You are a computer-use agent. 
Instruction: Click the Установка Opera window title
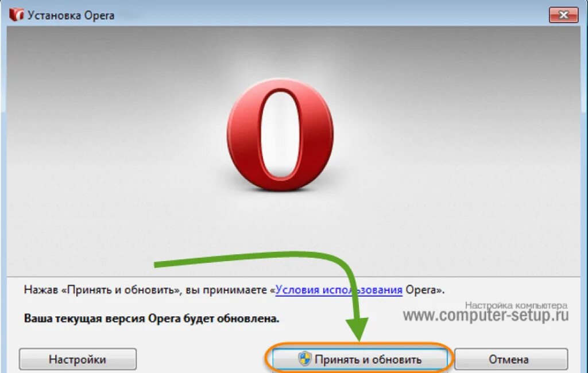pos(71,15)
